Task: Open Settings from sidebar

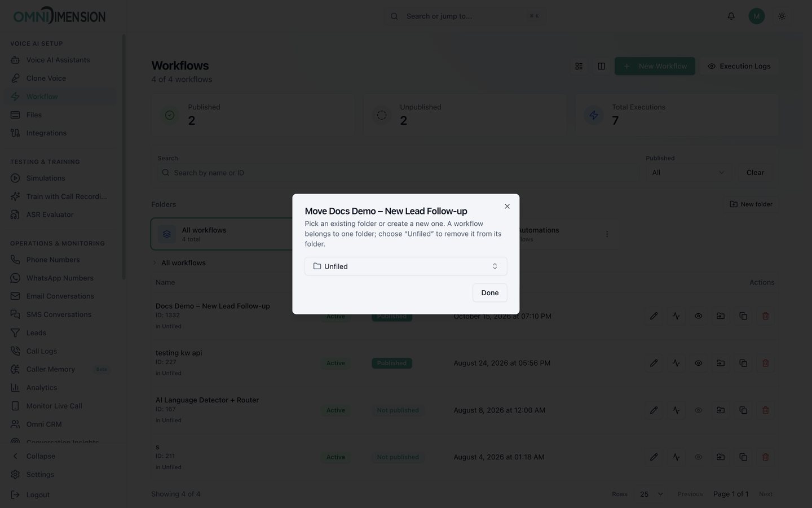Action: point(40,475)
